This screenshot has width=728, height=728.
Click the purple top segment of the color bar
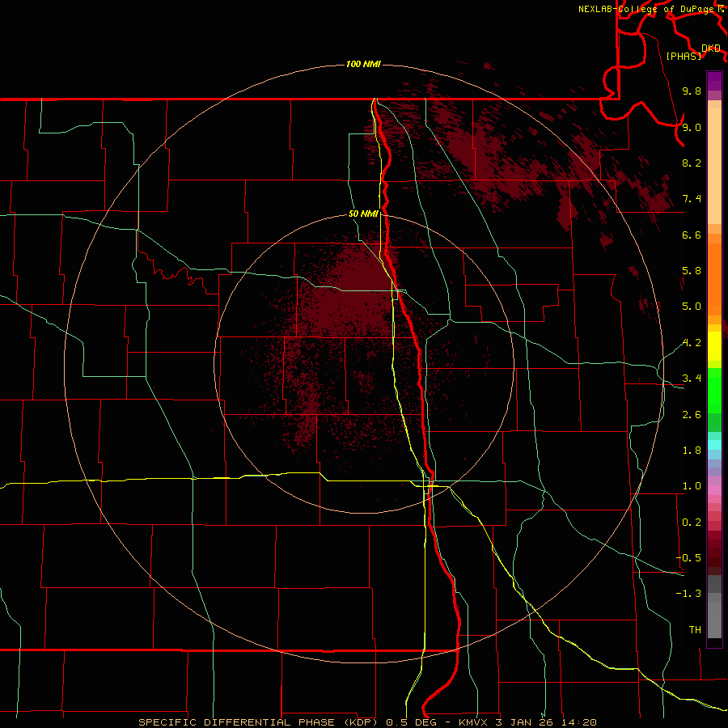click(714, 81)
